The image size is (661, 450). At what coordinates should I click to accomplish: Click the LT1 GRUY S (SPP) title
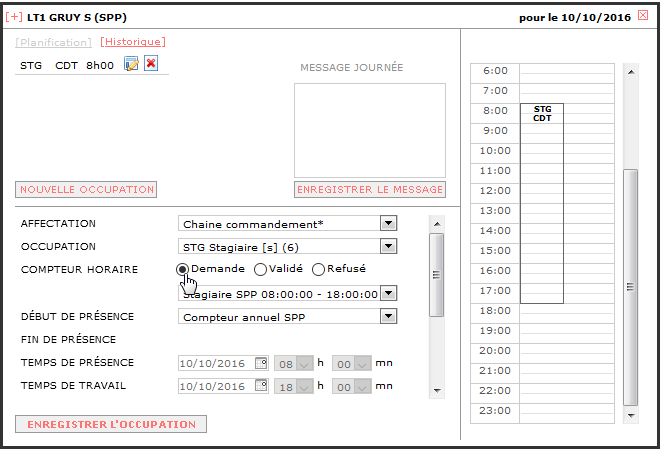(x=77, y=17)
